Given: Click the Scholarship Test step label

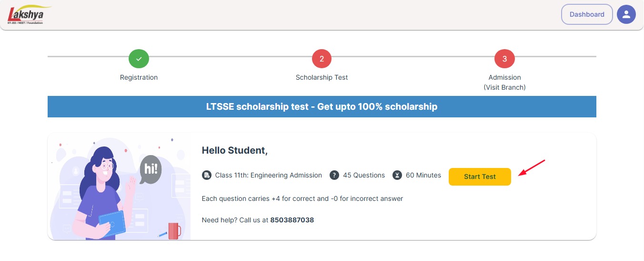Looking at the screenshot, I should [322, 77].
